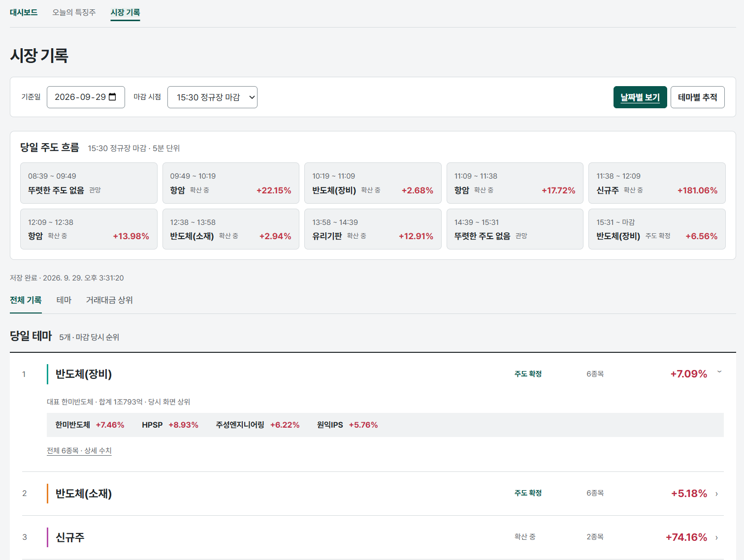
Task: Select the 13:58 ~ 14:39 유리기판 card
Action: pos(373,229)
